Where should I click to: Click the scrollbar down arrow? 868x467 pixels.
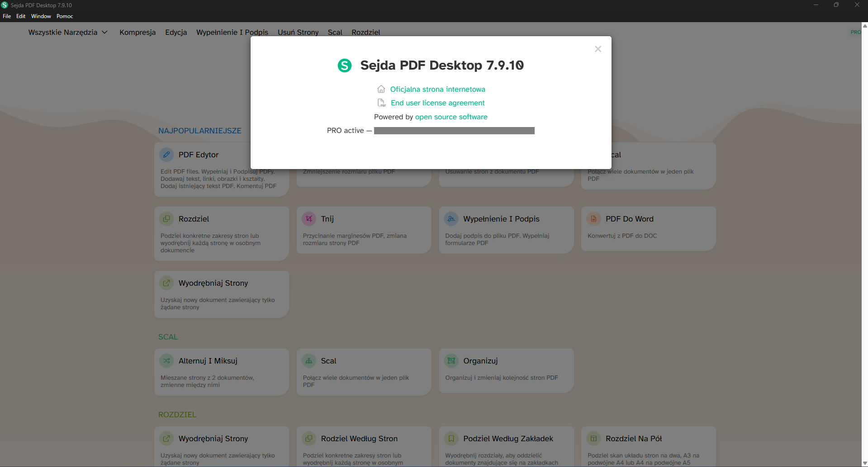coord(864,463)
